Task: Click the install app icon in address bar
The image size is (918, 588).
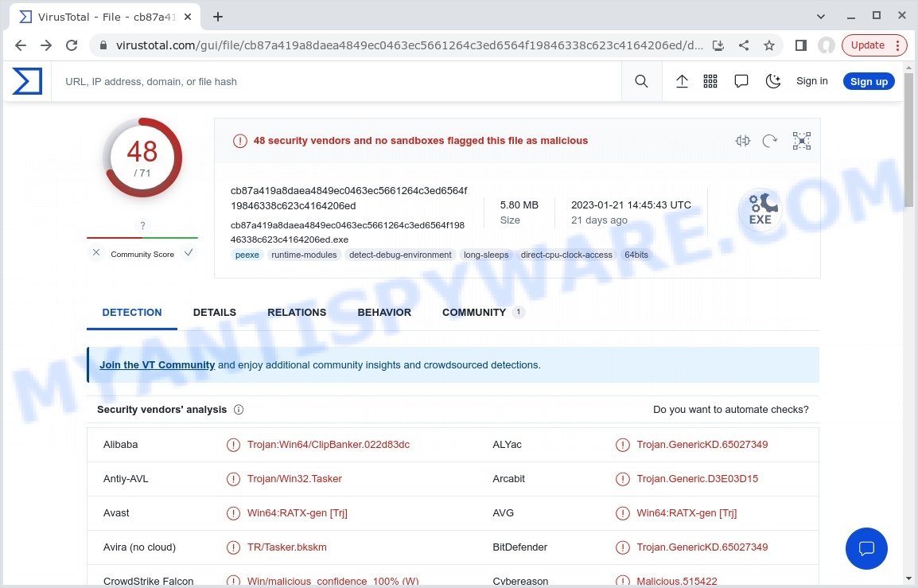Action: pos(718,45)
